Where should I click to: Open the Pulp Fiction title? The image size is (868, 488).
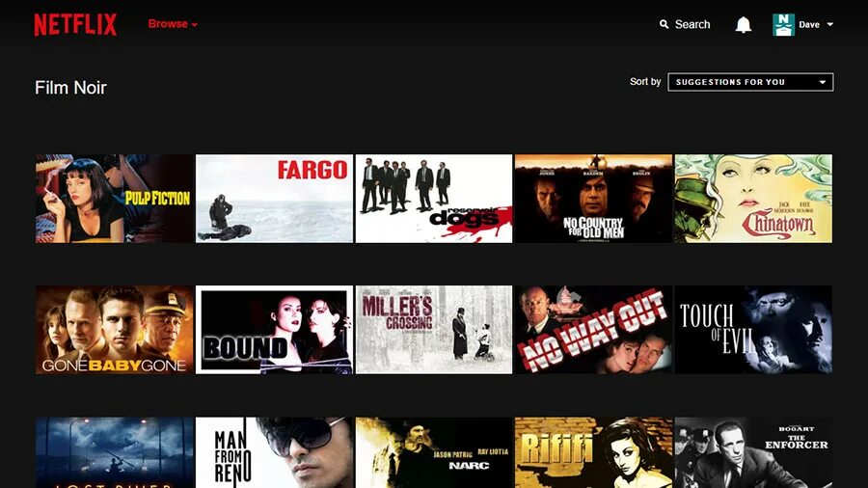coord(115,199)
